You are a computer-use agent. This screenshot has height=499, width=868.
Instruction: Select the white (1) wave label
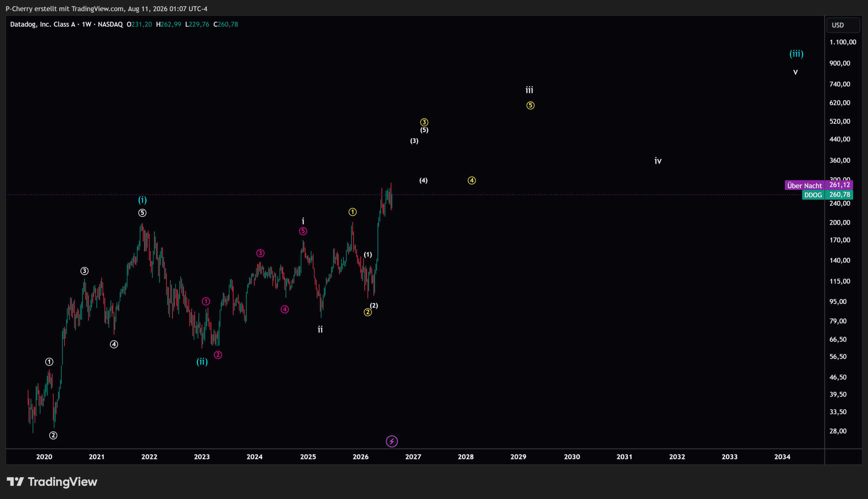click(x=368, y=255)
